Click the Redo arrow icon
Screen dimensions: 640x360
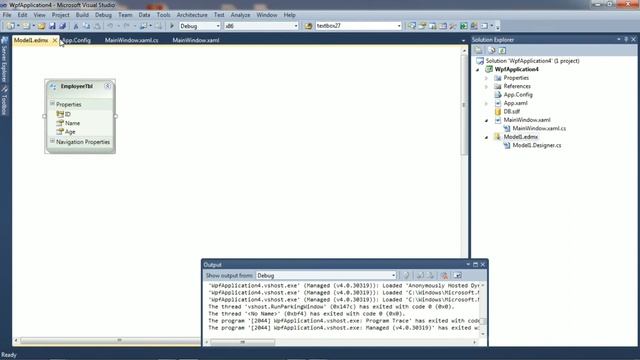(127, 26)
